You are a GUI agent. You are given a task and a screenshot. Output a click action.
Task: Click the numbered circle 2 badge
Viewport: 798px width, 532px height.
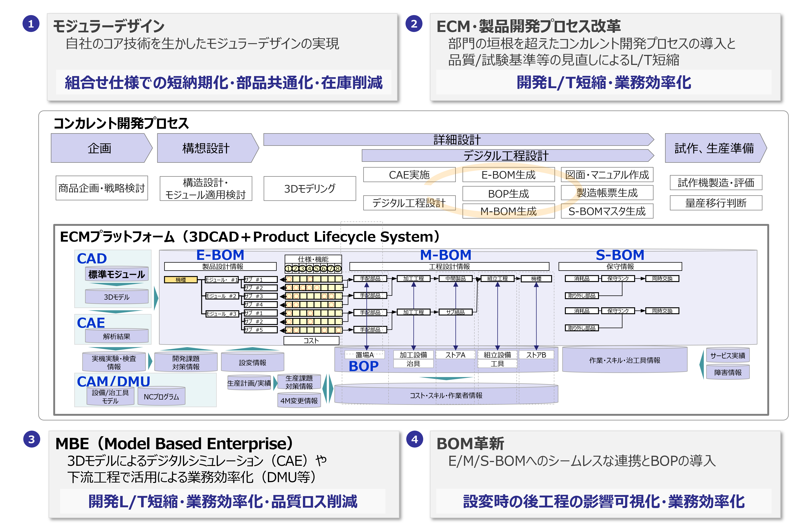(x=414, y=24)
